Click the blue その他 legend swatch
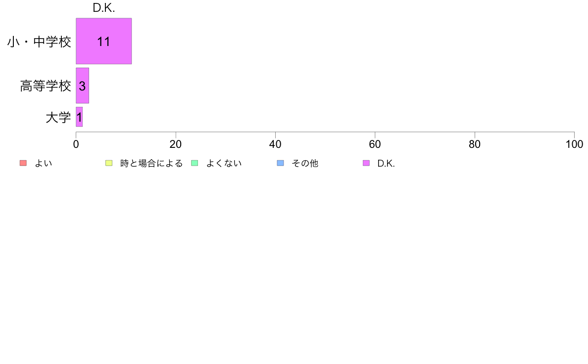Viewport: 588px width, 364px height. pos(281,163)
